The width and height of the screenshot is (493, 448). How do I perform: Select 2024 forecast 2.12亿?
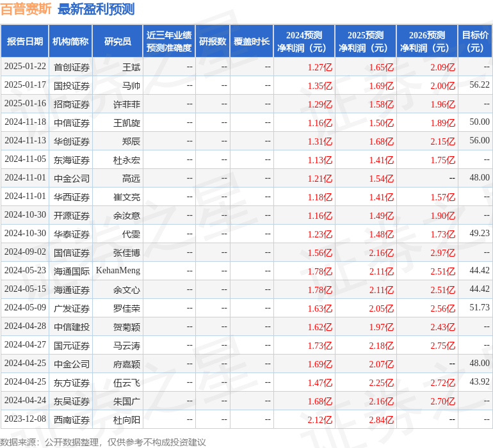pyautogui.click(x=319, y=420)
